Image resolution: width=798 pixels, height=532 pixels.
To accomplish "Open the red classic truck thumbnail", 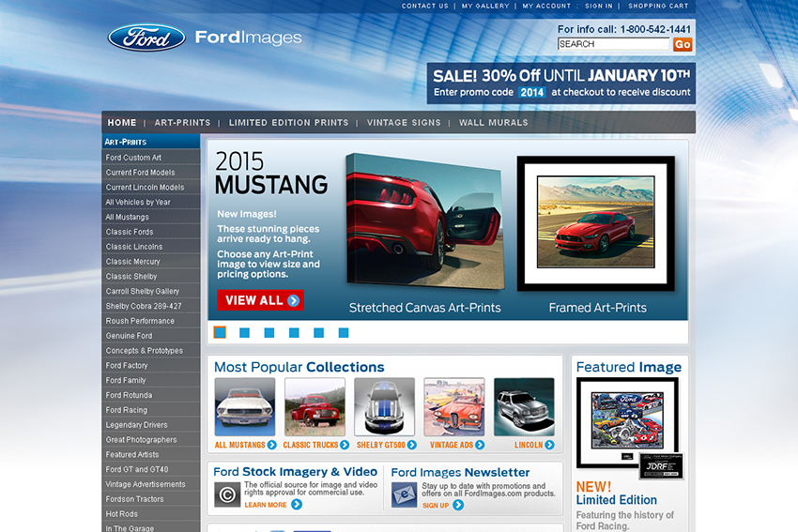I will click(x=315, y=407).
